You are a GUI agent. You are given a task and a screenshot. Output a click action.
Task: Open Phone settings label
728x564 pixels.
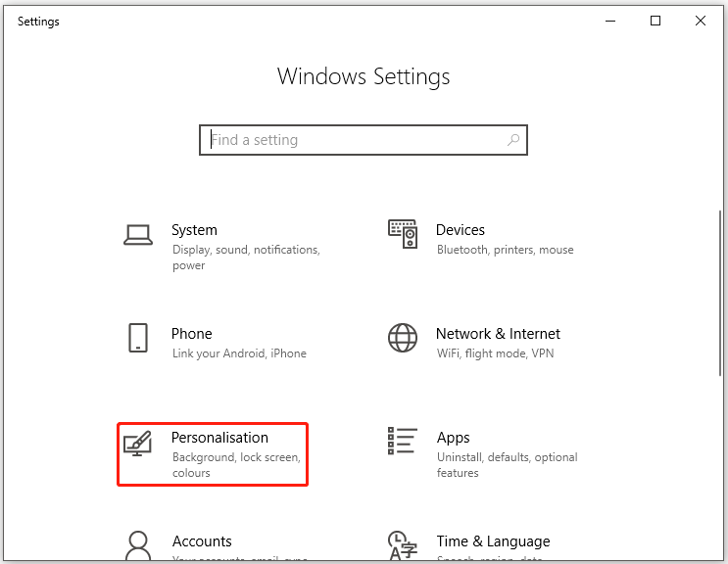point(192,334)
